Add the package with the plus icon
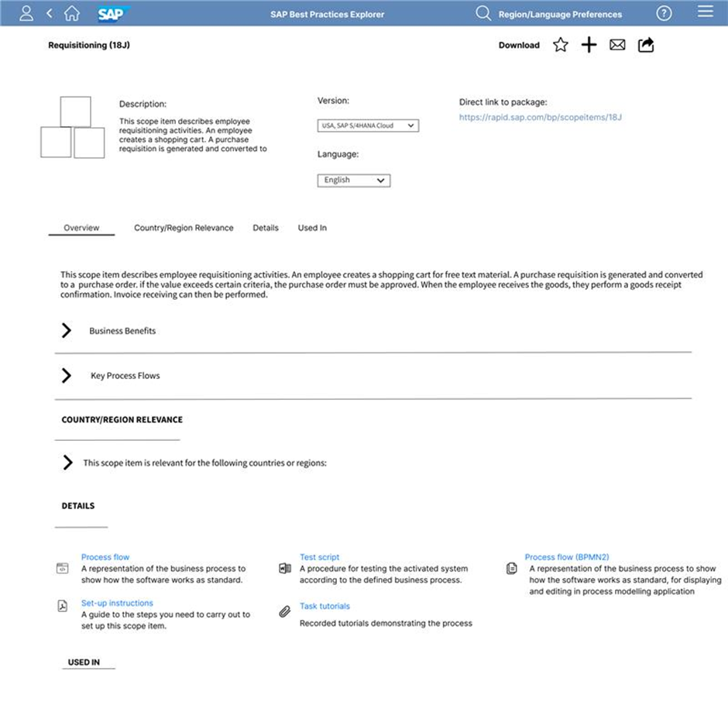Screen dimensions: 728x702 [589, 45]
